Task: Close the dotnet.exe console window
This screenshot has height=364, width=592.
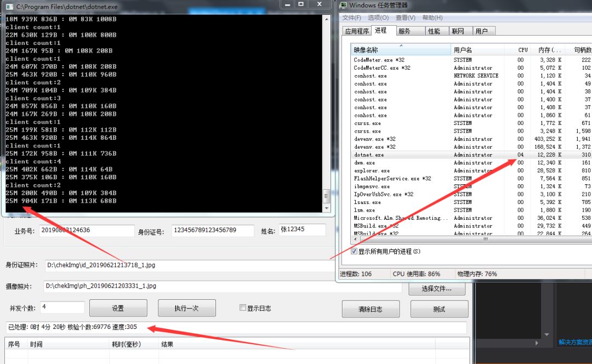Action: click(319, 4)
